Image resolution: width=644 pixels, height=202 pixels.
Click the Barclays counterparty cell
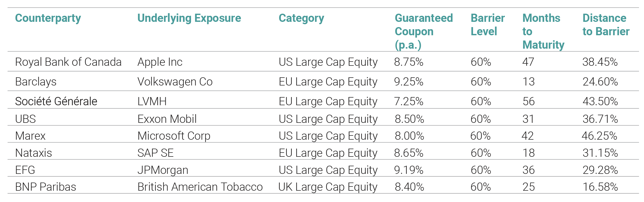click(36, 82)
